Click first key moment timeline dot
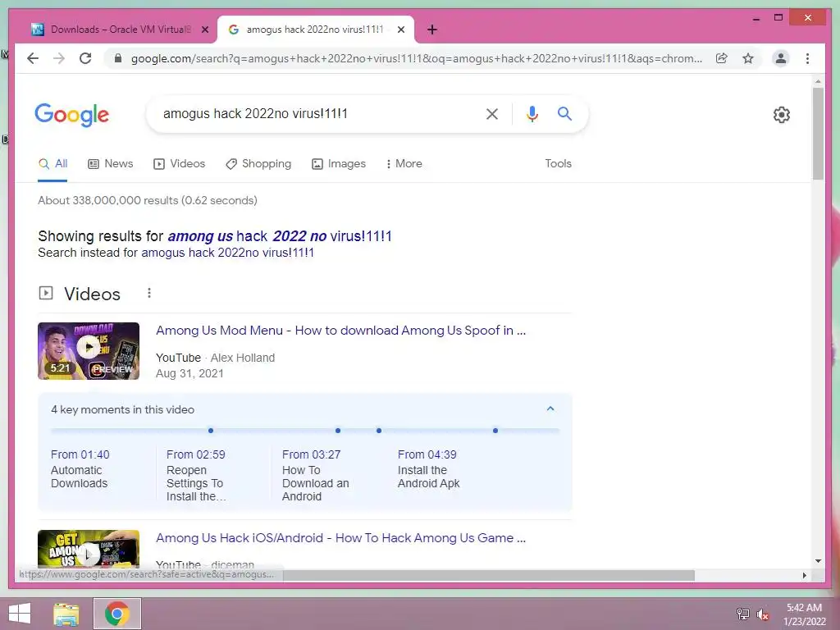Image resolution: width=840 pixels, height=630 pixels. 211,431
